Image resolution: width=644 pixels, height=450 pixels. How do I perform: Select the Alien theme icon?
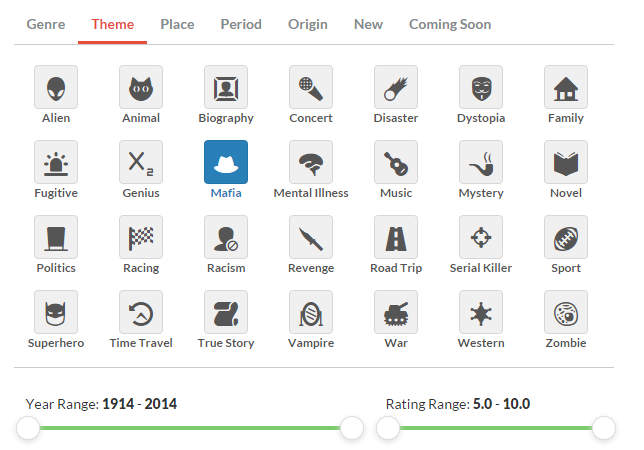click(56, 88)
